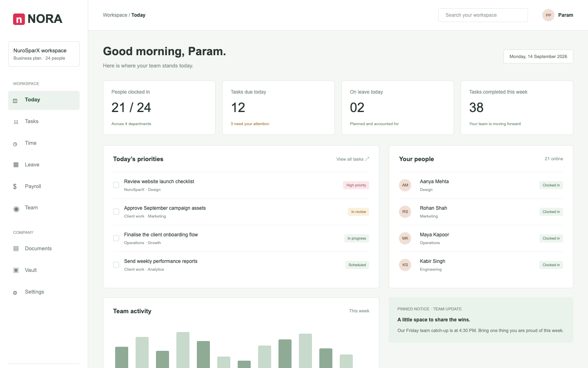The height and width of the screenshot is (368, 588).
Task: Open the Monday, 14 September 2026 date picker
Action: [x=538, y=56]
